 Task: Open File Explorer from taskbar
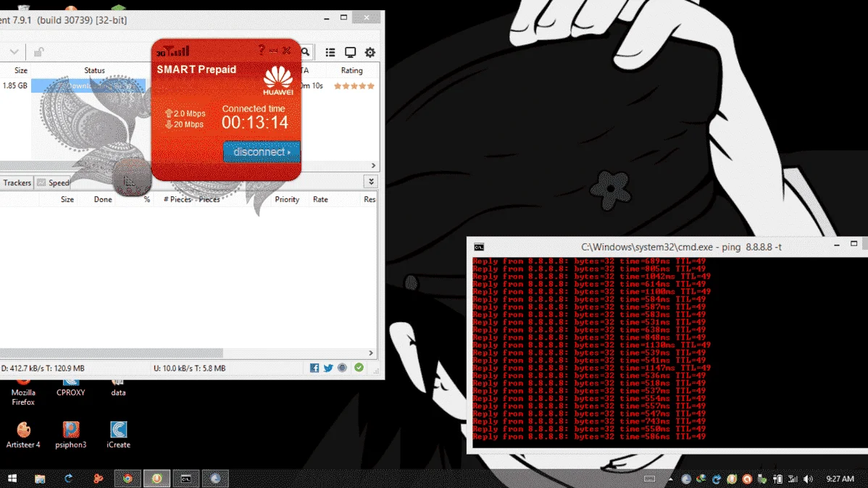click(x=40, y=479)
